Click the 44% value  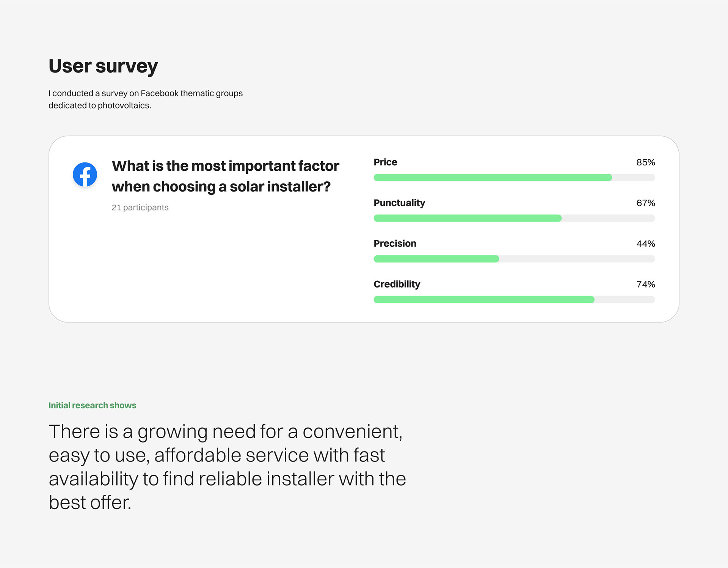[x=645, y=244]
